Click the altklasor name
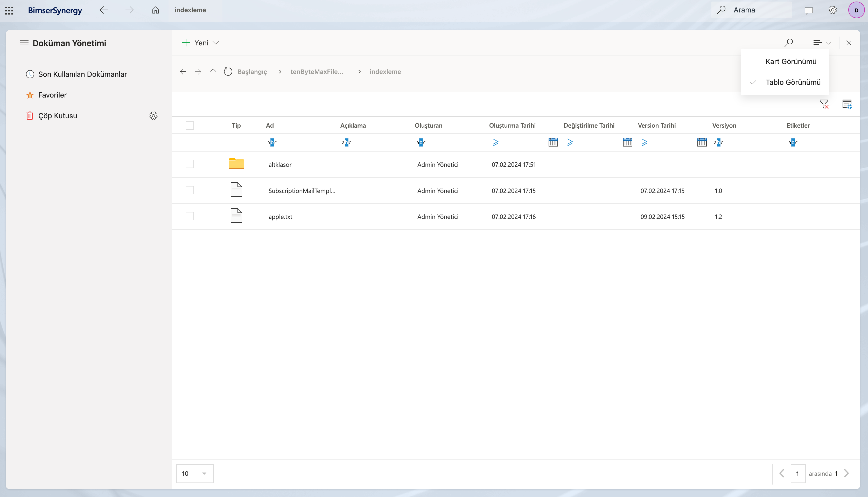 pyautogui.click(x=280, y=164)
